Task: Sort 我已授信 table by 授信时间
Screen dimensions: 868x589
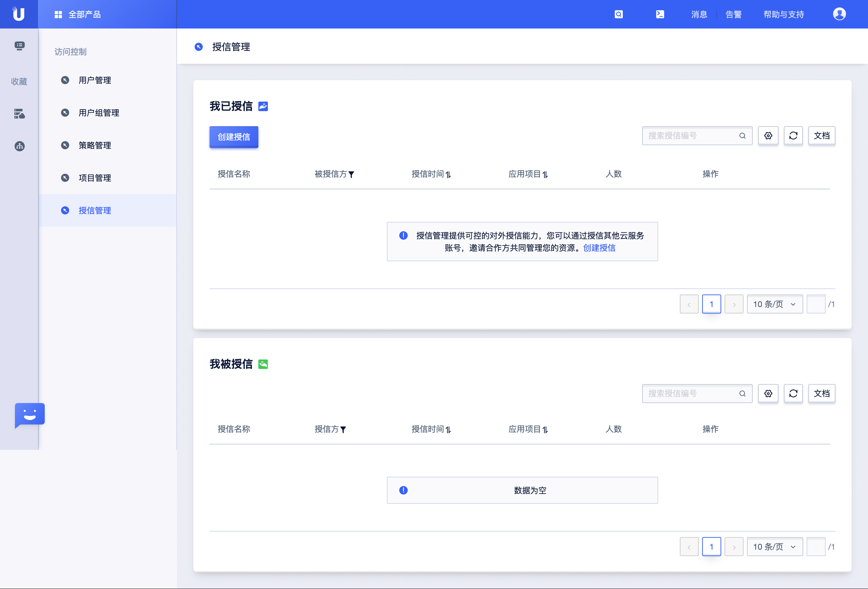Action: pyautogui.click(x=448, y=174)
